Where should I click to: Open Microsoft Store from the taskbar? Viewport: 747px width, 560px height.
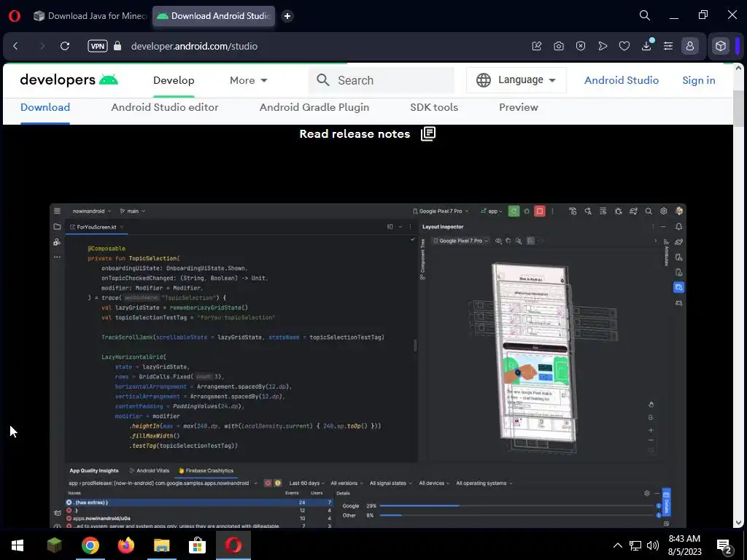click(x=197, y=545)
